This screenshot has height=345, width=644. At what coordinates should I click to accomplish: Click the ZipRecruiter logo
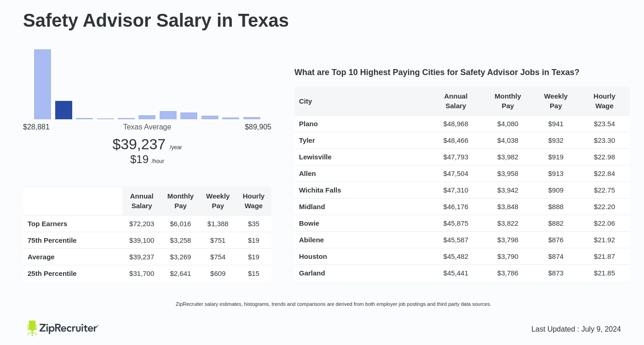pyautogui.click(x=63, y=328)
